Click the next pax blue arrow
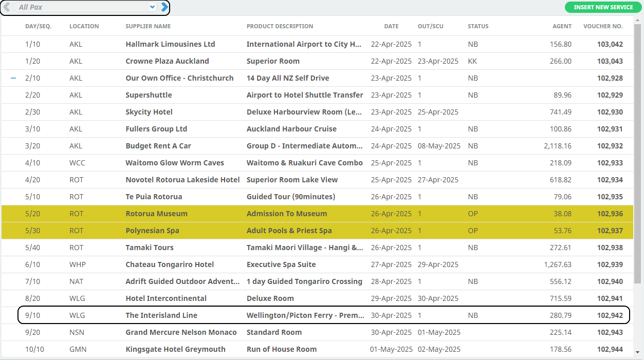This screenshot has height=360, width=644. pyautogui.click(x=164, y=7)
